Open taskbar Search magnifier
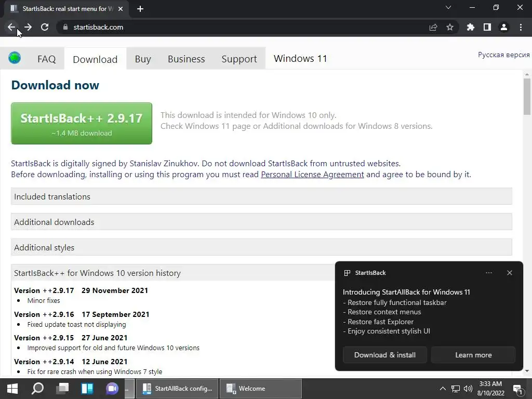Screen dimensions: 532x399 pos(37,389)
